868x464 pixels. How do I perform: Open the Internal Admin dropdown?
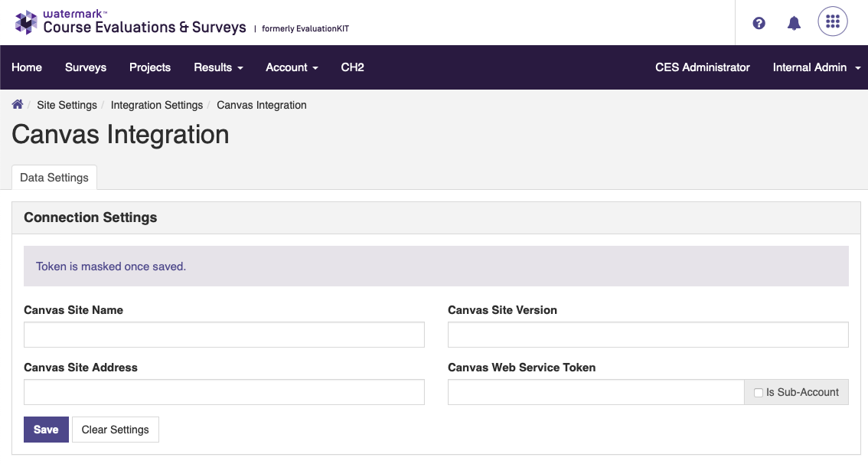817,67
